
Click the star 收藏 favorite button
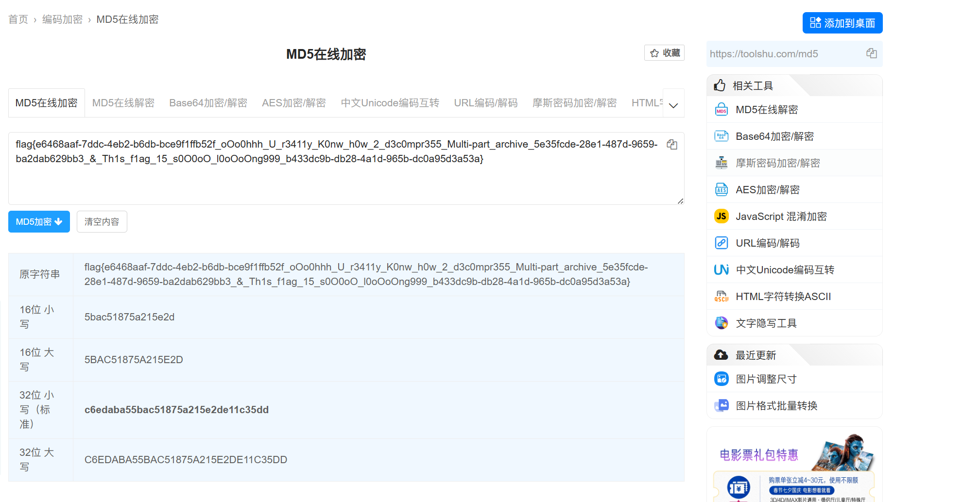pyautogui.click(x=664, y=53)
